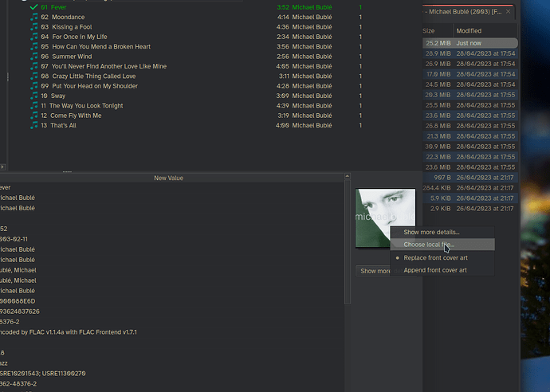Select the 2.9 KiB file in file manager
The image size is (550, 392).
tap(470, 209)
